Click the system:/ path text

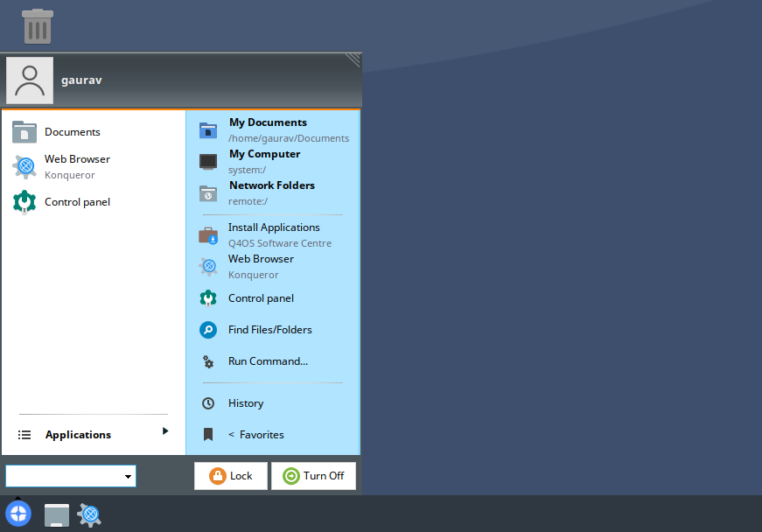pos(248,170)
